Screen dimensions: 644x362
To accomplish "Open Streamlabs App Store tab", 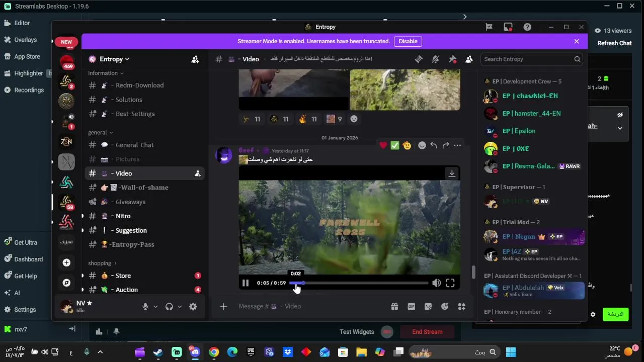I will pyautogui.click(x=22, y=57).
